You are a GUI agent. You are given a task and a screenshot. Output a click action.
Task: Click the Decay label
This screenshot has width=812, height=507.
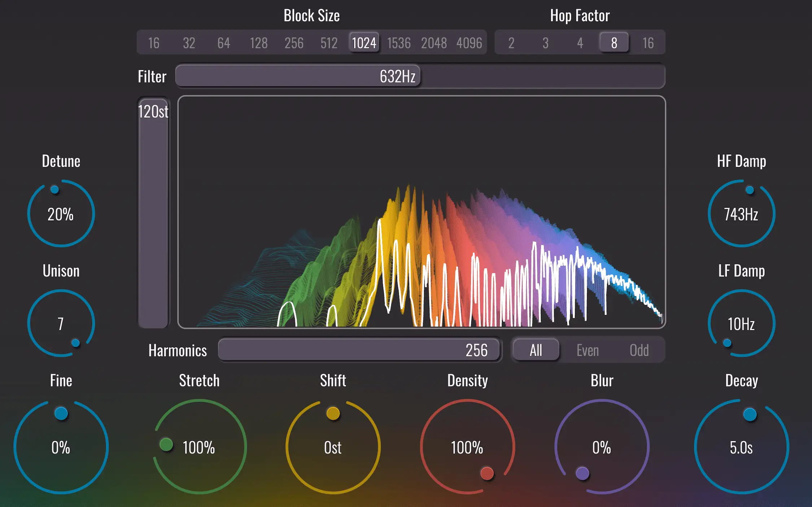coord(742,381)
